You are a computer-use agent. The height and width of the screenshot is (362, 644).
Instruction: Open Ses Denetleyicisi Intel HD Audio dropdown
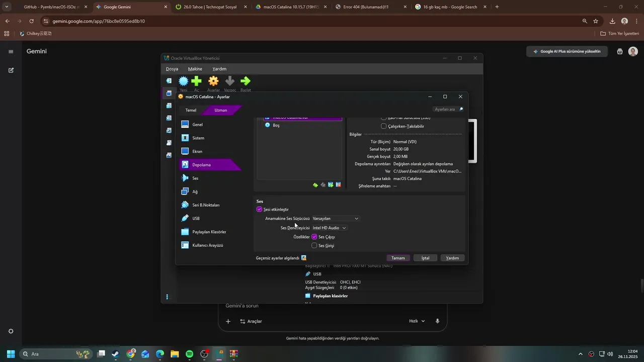click(330, 228)
